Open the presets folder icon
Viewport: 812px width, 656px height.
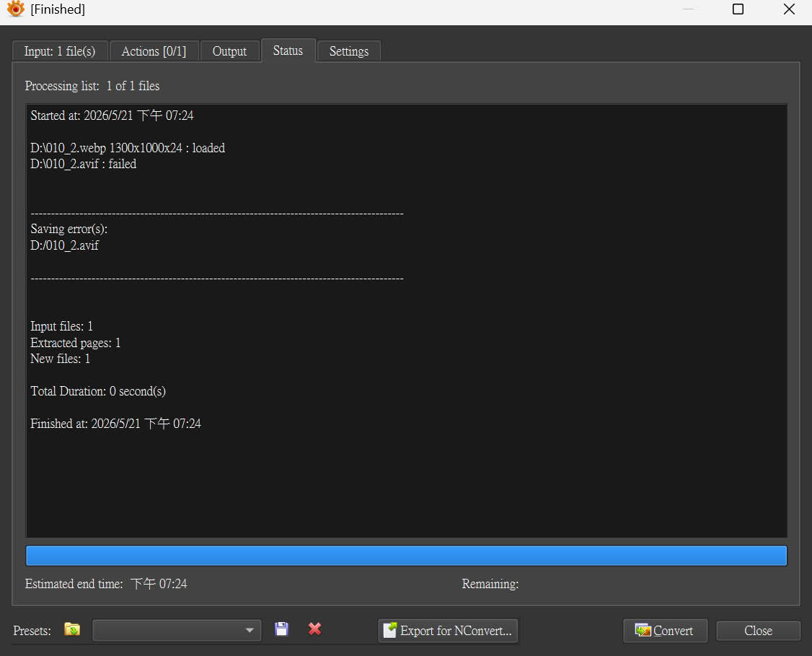point(72,629)
